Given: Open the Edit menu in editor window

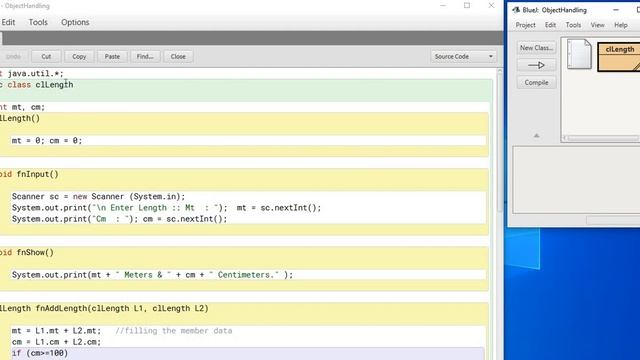Looking at the screenshot, I should pyautogui.click(x=8, y=22).
